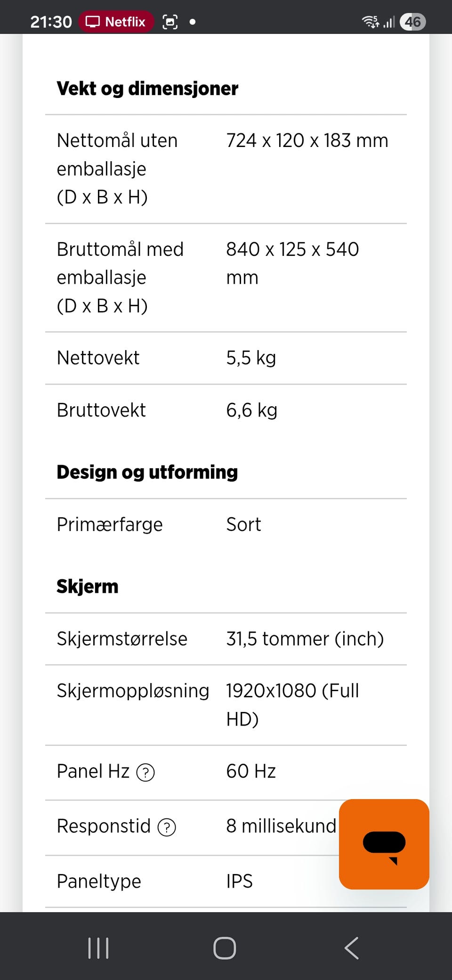Tap the battery level indicator
The height and width of the screenshot is (980, 452).
pos(412,22)
